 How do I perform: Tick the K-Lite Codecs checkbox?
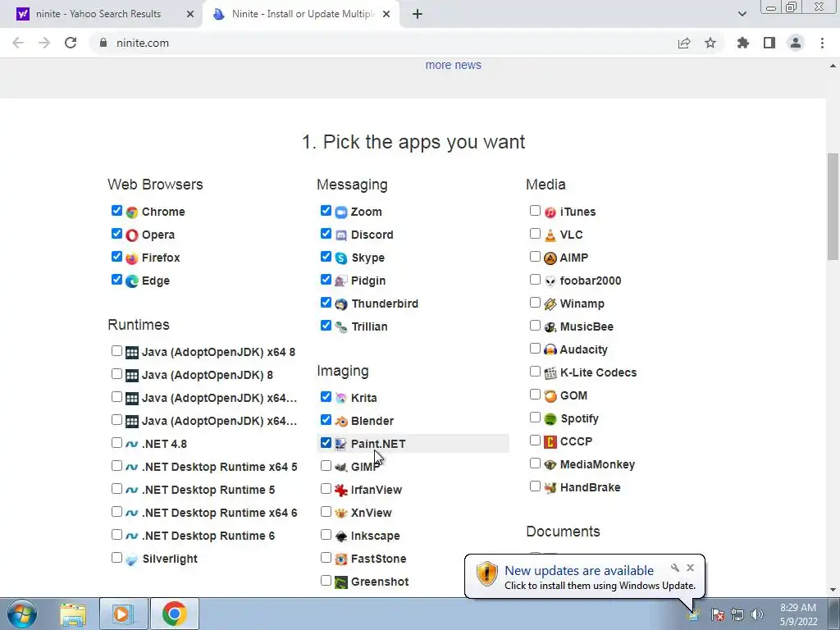[535, 372]
